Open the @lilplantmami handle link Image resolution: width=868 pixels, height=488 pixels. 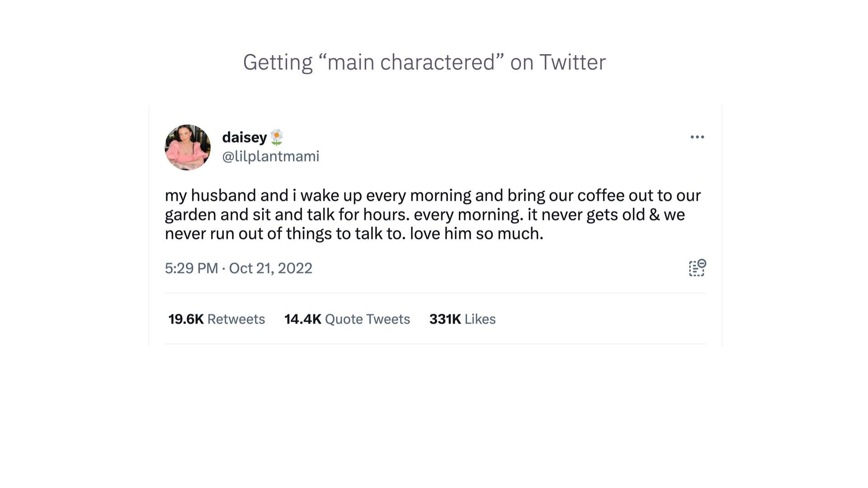271,156
